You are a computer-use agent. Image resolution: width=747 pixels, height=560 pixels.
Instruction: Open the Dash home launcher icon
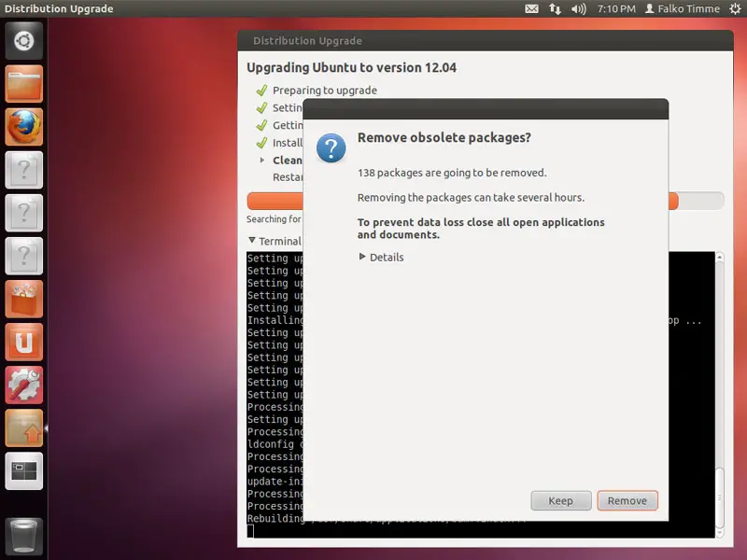[x=23, y=41]
